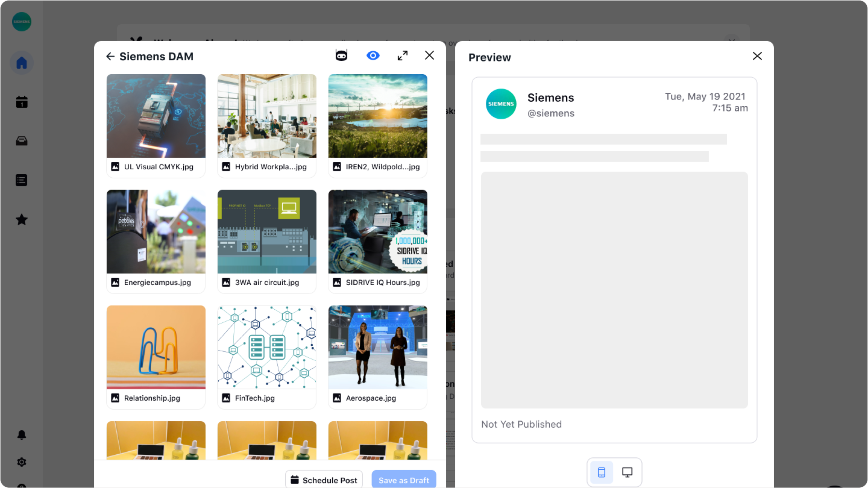This screenshot has width=868, height=488.
Task: Click the Siemens avatar in Preview
Action: pos(501,104)
